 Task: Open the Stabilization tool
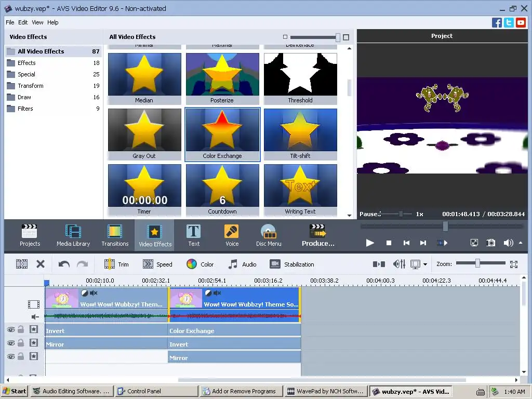(x=292, y=264)
